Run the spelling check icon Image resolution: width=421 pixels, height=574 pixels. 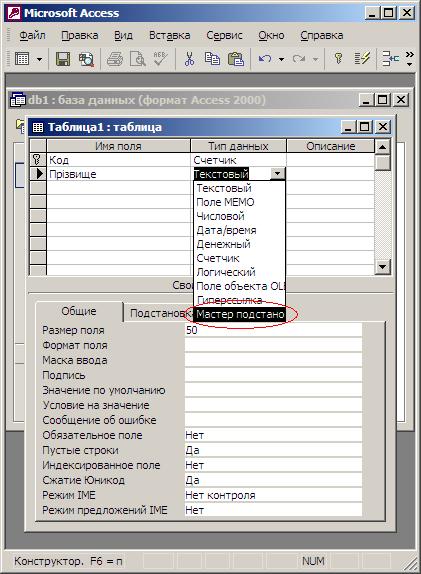pyautogui.click(x=160, y=59)
